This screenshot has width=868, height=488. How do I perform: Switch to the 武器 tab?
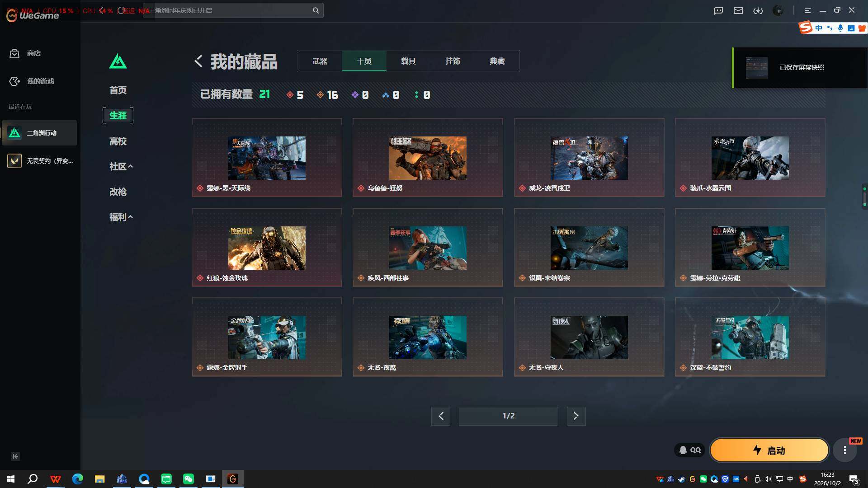coord(320,61)
